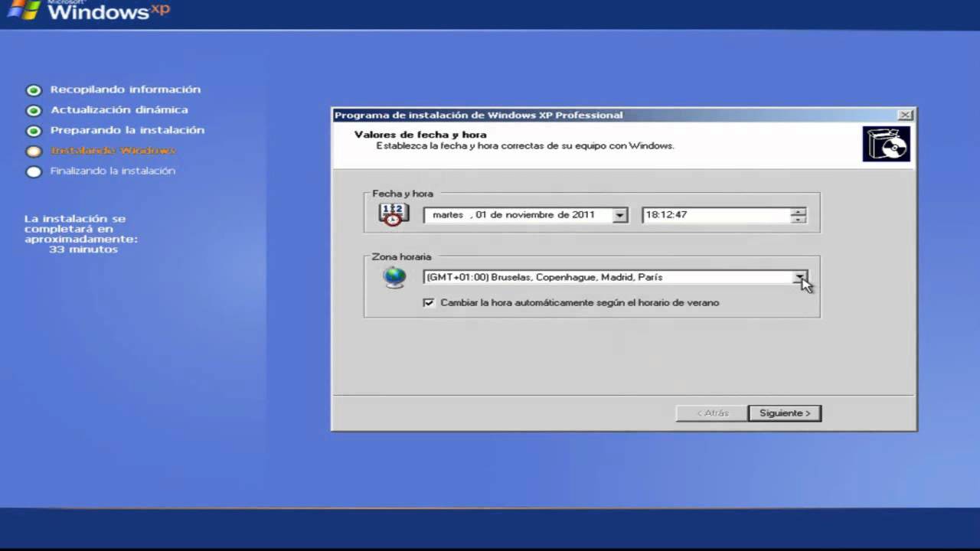This screenshot has width=980, height=551.
Task: Click the globe time zone icon
Action: point(394,277)
